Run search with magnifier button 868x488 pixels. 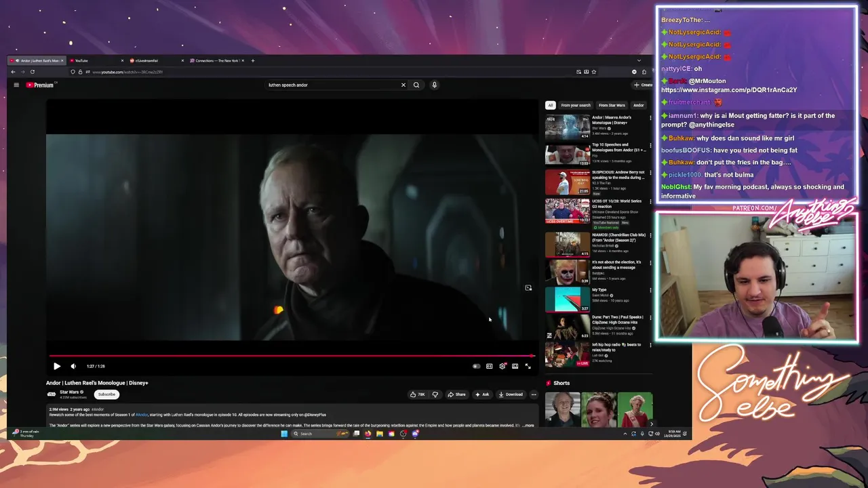tap(416, 85)
